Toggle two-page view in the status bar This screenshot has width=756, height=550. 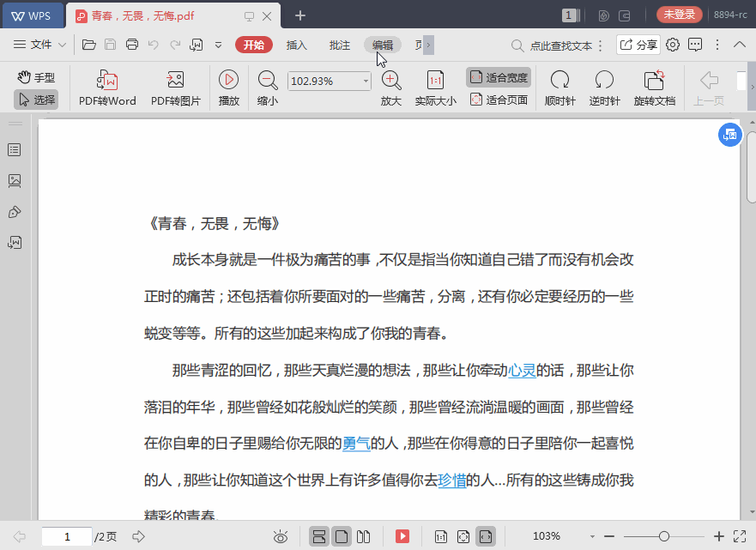(364, 536)
